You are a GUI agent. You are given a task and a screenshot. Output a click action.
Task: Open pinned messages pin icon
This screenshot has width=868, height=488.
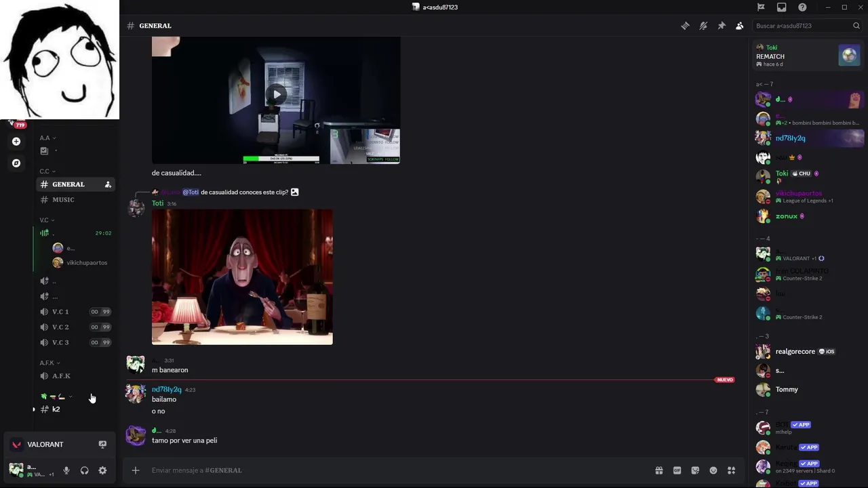[x=722, y=26]
